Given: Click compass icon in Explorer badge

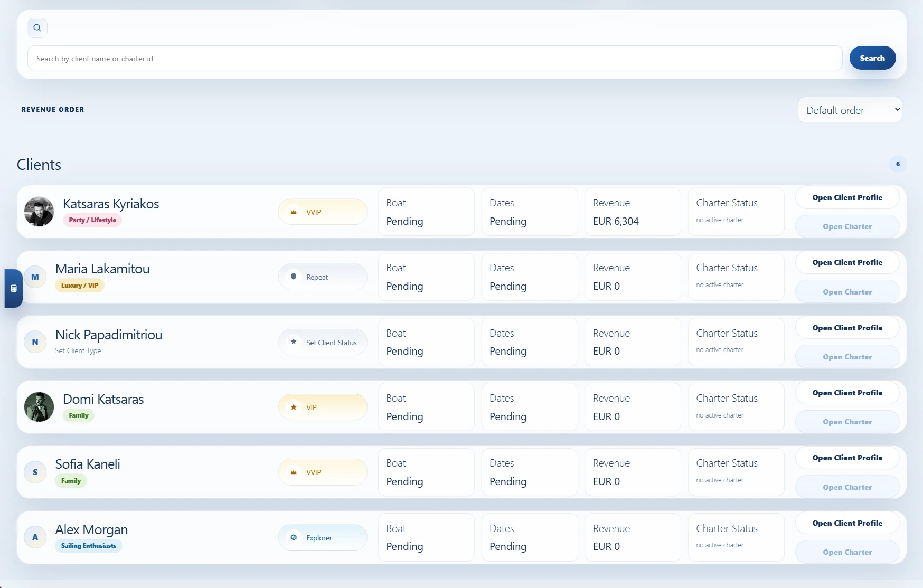Looking at the screenshot, I should [294, 537].
